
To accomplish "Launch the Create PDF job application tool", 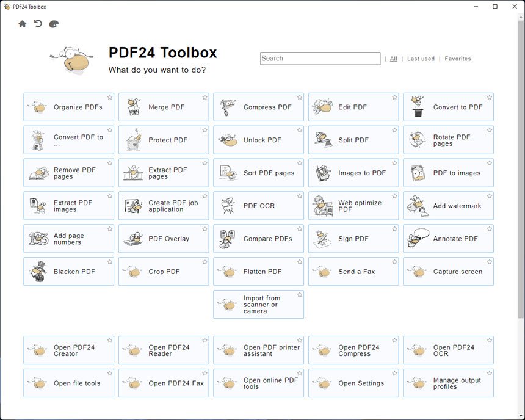I will [164, 206].
